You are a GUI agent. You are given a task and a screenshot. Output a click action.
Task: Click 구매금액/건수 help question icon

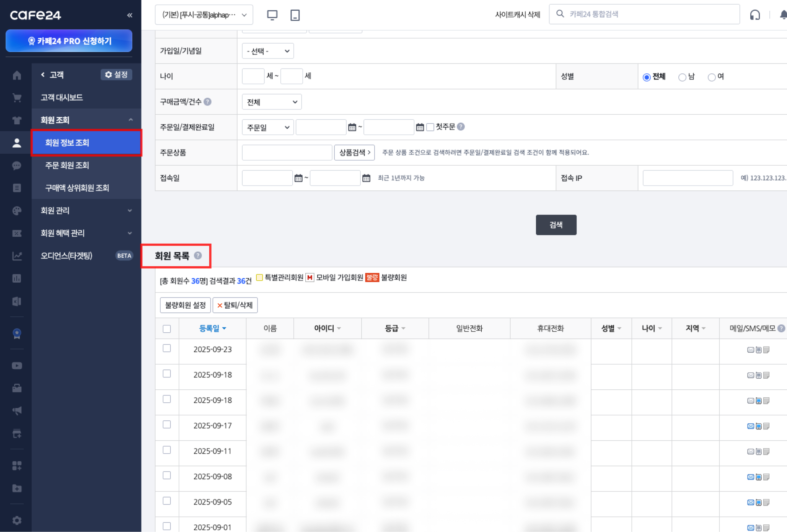click(x=207, y=102)
